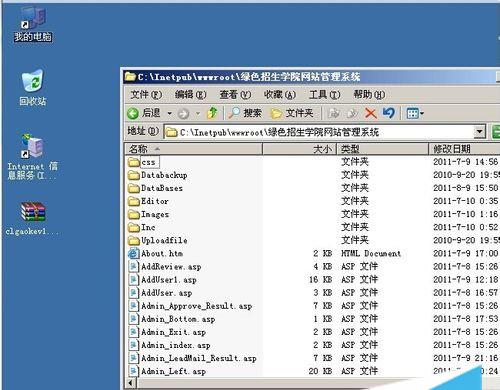The height and width of the screenshot is (390, 500).
Task: Expand the address bar dropdown
Action: click(479, 132)
